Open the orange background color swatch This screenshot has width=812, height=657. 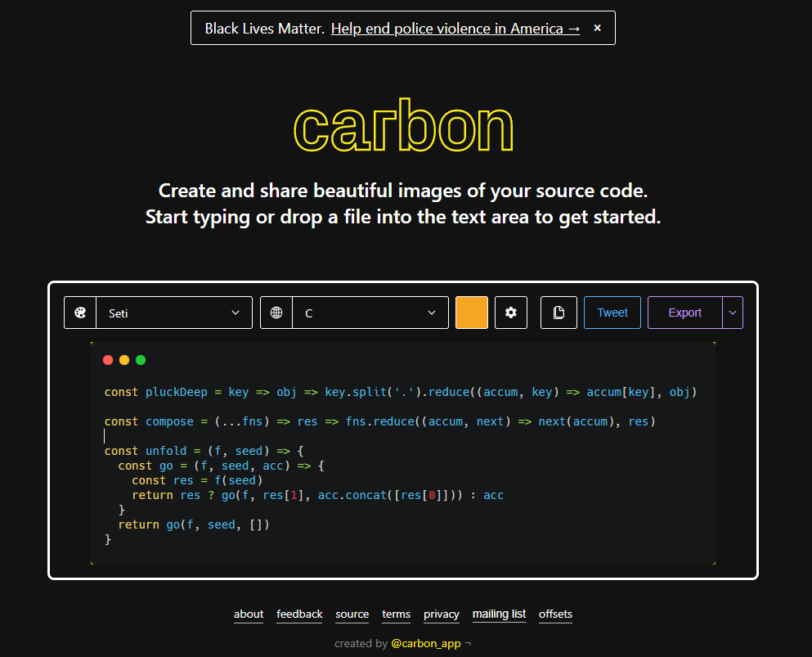click(471, 313)
